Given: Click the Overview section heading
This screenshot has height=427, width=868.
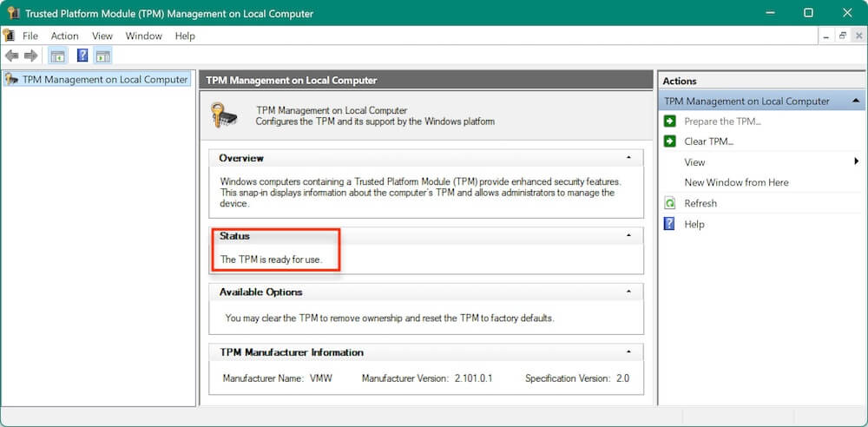Looking at the screenshot, I should click(241, 158).
